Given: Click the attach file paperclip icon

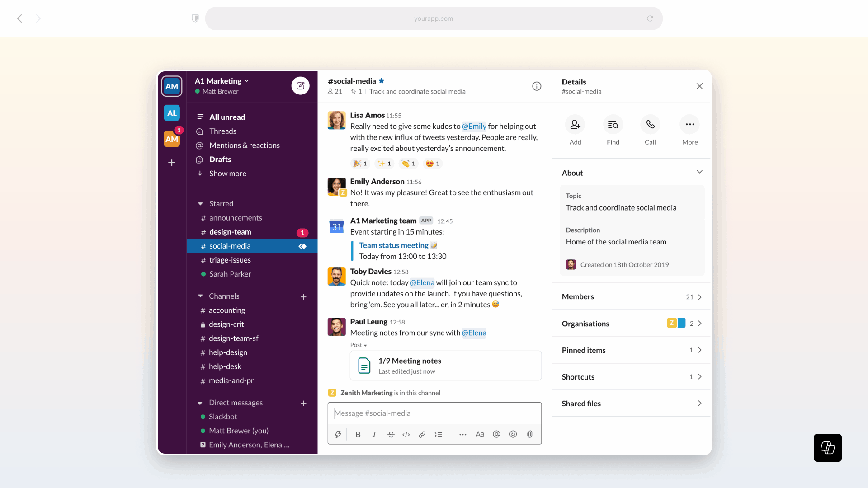Looking at the screenshot, I should [530, 434].
